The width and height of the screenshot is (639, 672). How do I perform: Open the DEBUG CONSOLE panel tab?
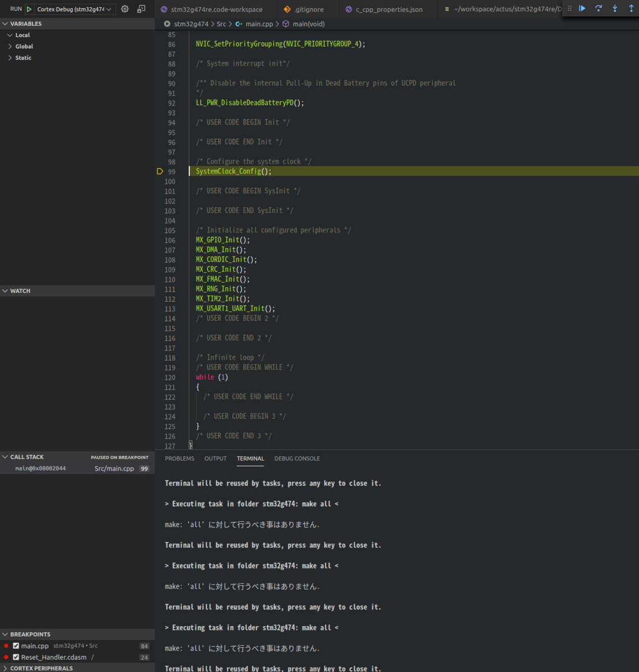[x=297, y=459]
